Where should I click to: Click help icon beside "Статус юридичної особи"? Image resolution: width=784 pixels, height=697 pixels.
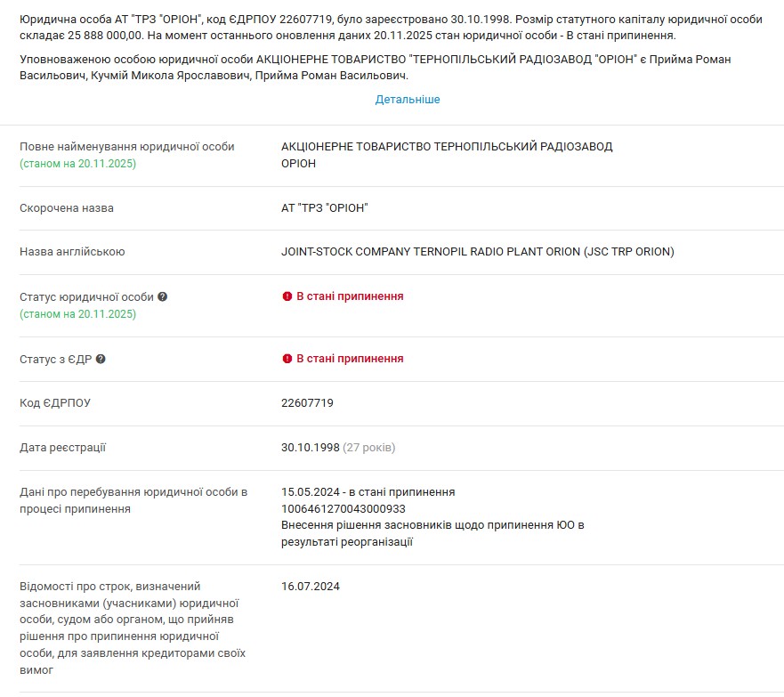[163, 297]
